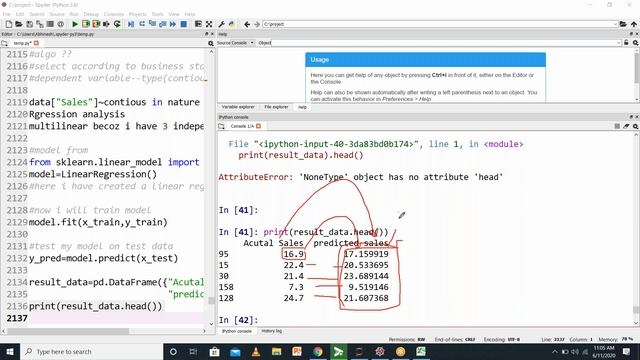Go back with the left arrow
The width and height of the screenshot is (640, 360).
point(247,24)
